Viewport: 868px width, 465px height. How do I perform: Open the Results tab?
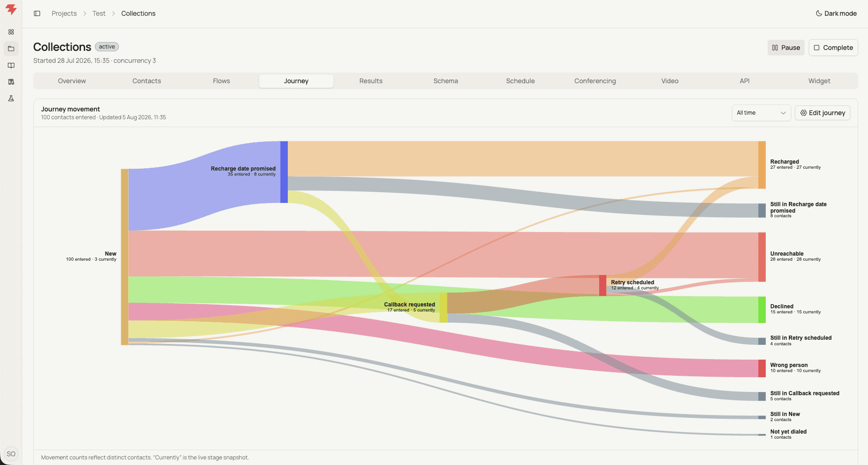click(371, 81)
